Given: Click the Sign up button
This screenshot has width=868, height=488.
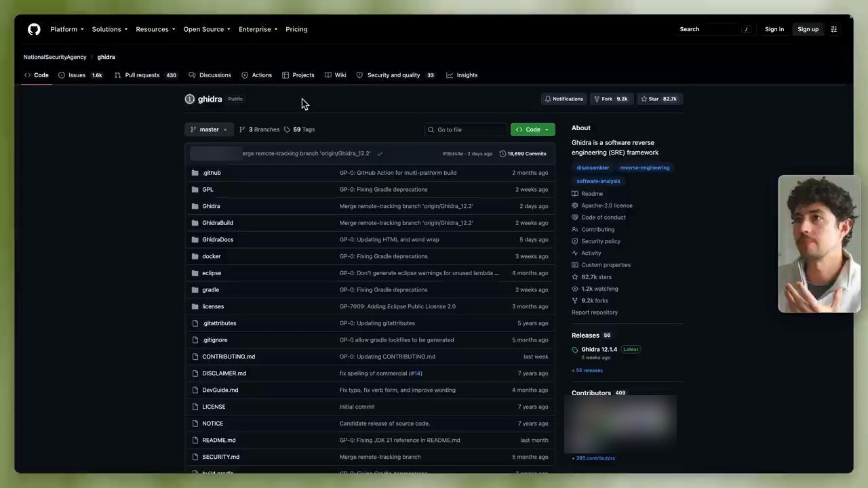Looking at the screenshot, I should [808, 29].
